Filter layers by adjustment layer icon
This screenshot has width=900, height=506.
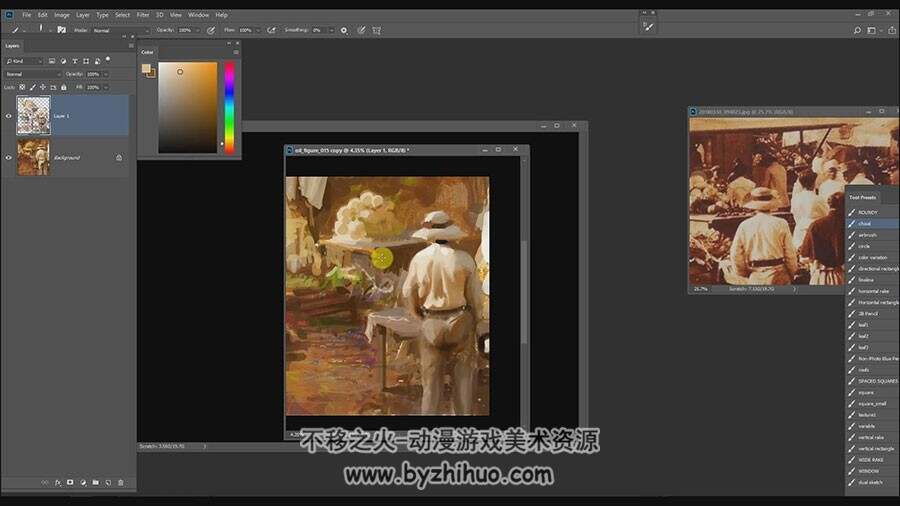63,61
